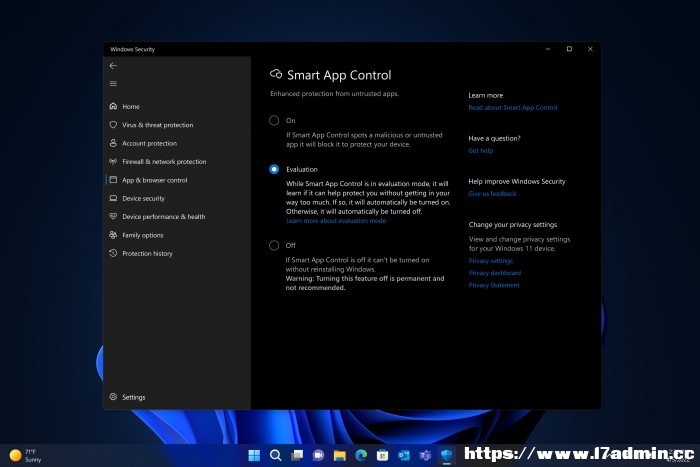Click the Account protection person icon
700x467 pixels.
pyautogui.click(x=113, y=143)
